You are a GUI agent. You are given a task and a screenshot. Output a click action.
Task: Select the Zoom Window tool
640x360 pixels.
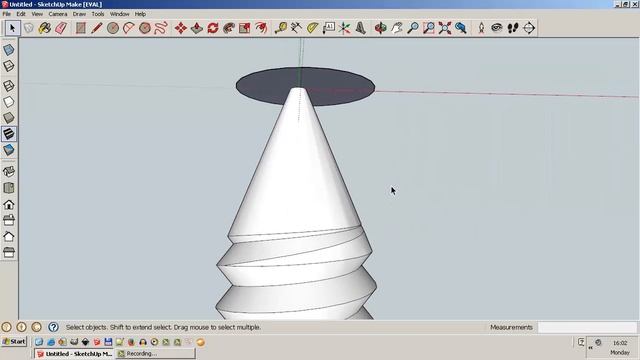(429, 28)
